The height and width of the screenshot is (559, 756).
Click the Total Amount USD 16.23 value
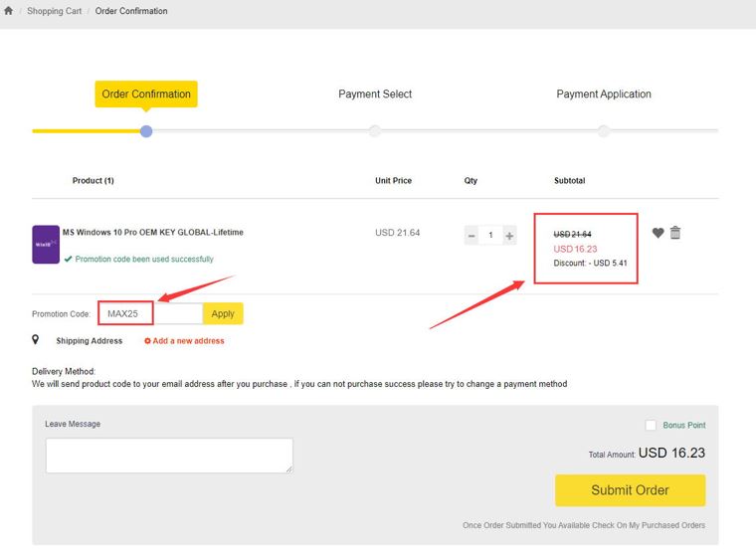pyautogui.click(x=671, y=453)
